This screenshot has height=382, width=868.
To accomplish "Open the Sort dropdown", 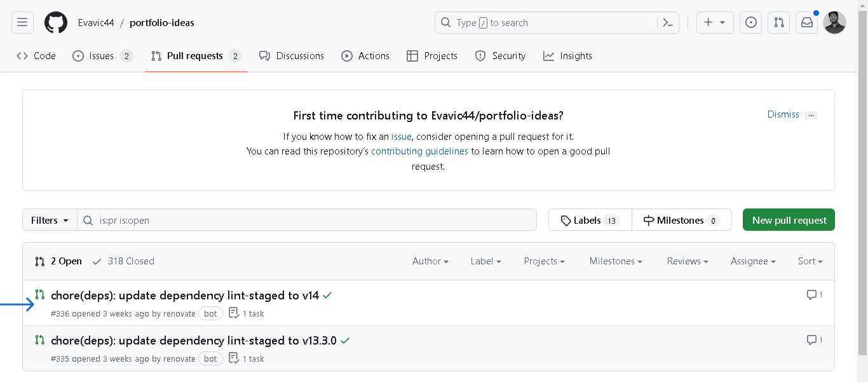I will click(810, 261).
